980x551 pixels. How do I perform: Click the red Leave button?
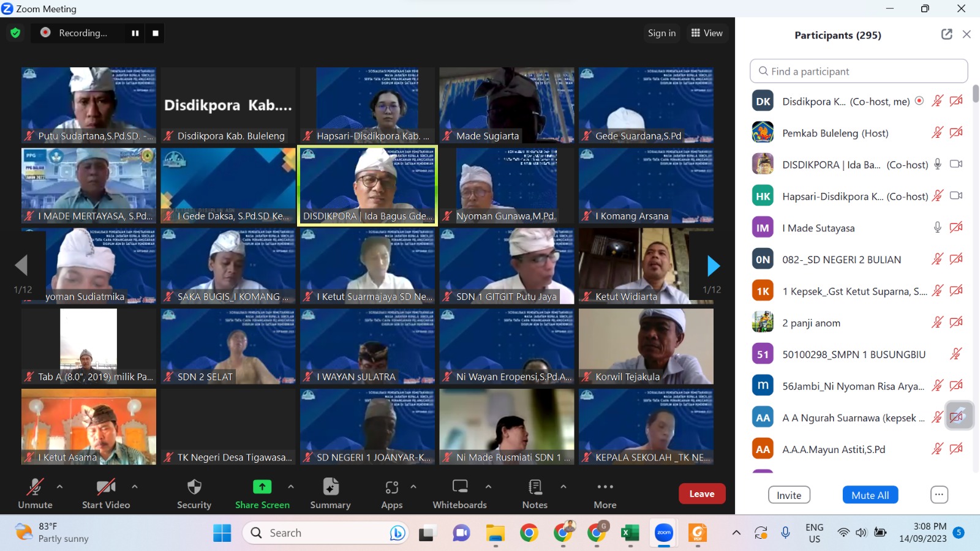[702, 494]
